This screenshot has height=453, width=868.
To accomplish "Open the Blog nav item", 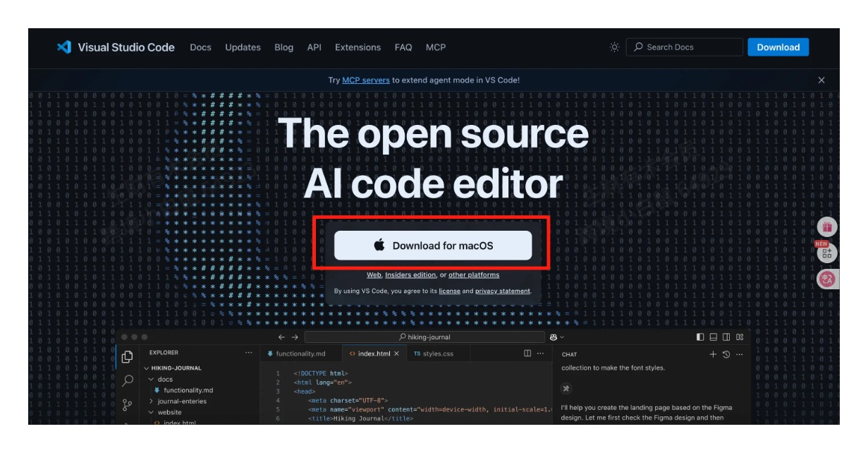I will [x=284, y=47].
